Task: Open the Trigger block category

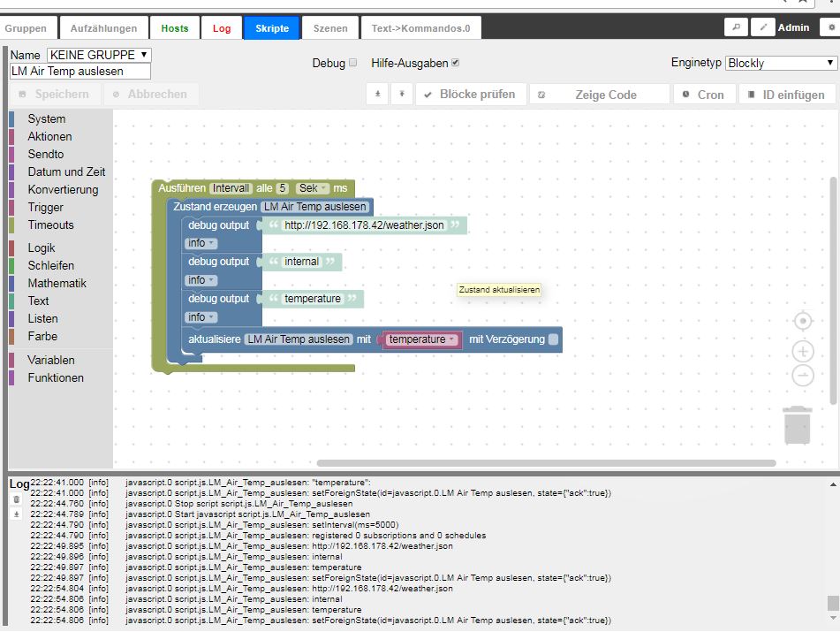Action: pyautogui.click(x=46, y=208)
